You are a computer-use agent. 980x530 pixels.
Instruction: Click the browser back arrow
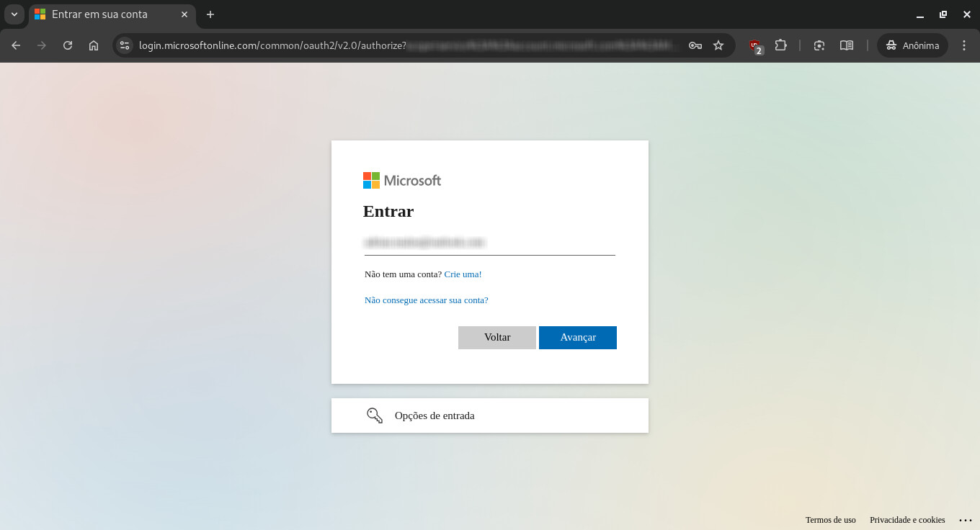[x=16, y=45]
